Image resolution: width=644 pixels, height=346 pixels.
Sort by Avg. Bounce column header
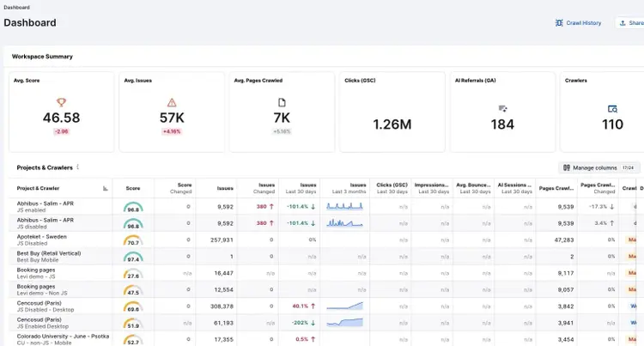click(x=473, y=188)
